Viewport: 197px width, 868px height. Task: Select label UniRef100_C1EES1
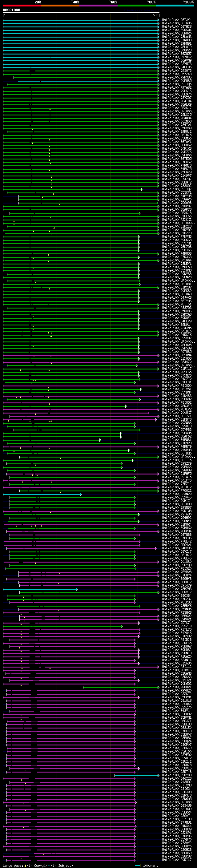177,382
